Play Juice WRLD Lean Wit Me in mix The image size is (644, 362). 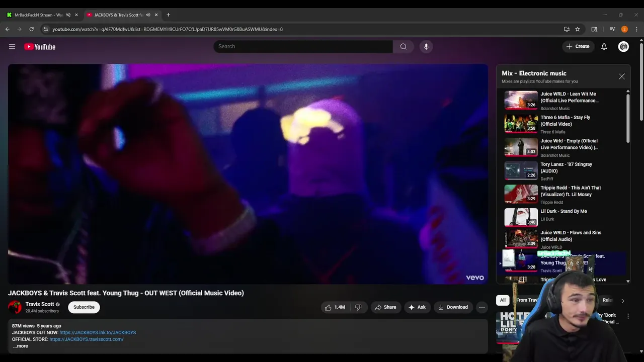563,101
